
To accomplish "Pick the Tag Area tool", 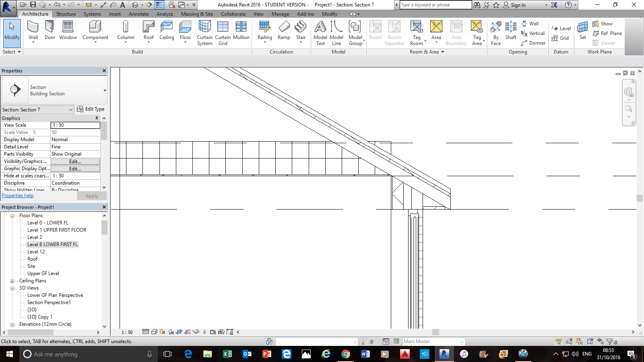I will click(x=477, y=33).
